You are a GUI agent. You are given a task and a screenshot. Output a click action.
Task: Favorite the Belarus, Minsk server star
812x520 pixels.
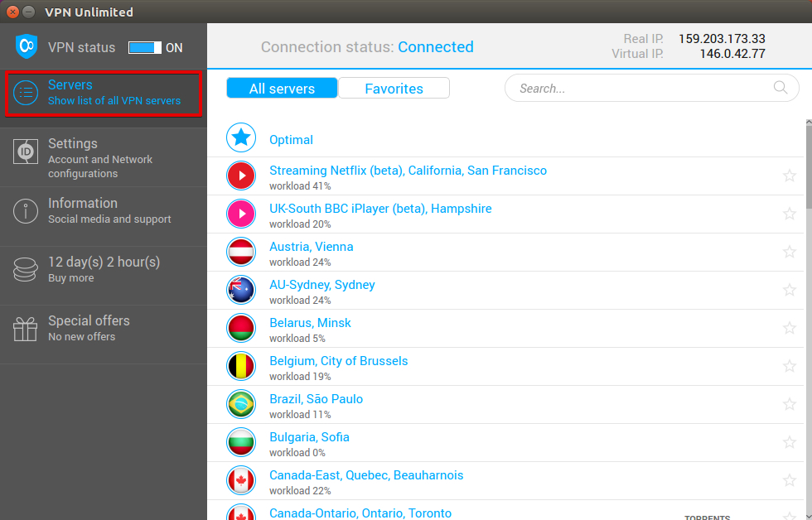click(x=789, y=328)
